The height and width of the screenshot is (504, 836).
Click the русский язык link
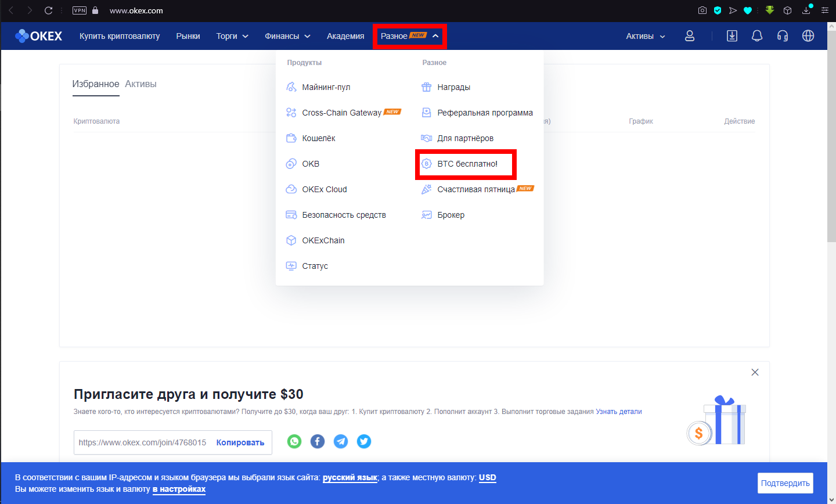tap(350, 477)
